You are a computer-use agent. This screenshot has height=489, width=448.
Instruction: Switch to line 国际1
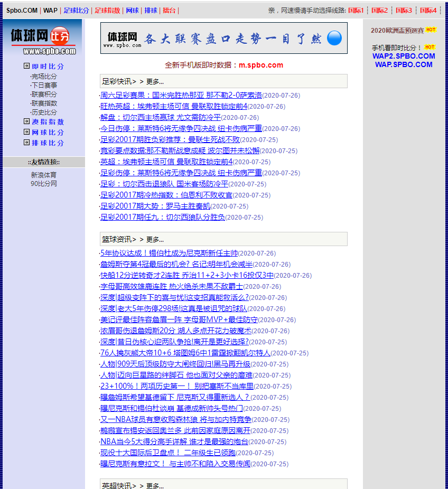click(356, 11)
